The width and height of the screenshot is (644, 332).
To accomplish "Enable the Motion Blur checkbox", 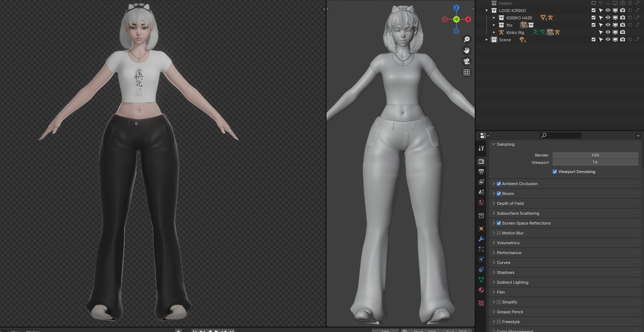I will [x=499, y=233].
